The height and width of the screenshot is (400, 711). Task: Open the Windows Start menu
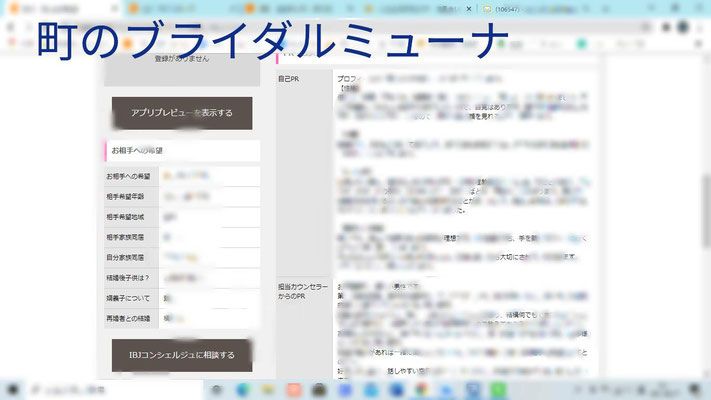click(13, 390)
